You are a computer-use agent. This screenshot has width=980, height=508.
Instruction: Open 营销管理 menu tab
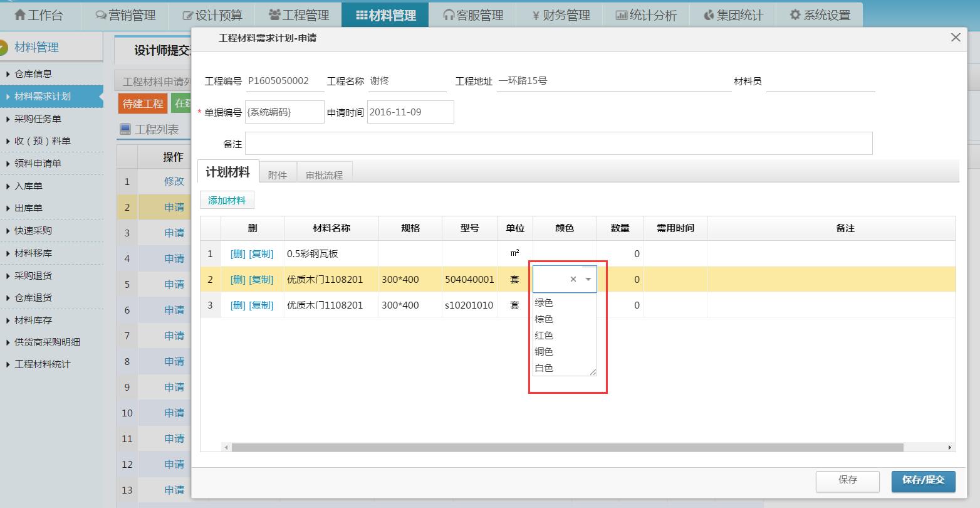[125, 15]
